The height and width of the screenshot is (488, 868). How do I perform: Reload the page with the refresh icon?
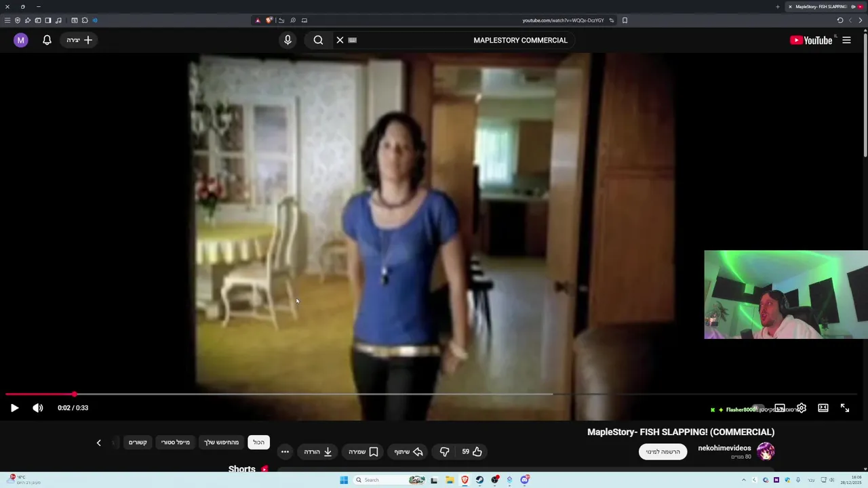(840, 20)
